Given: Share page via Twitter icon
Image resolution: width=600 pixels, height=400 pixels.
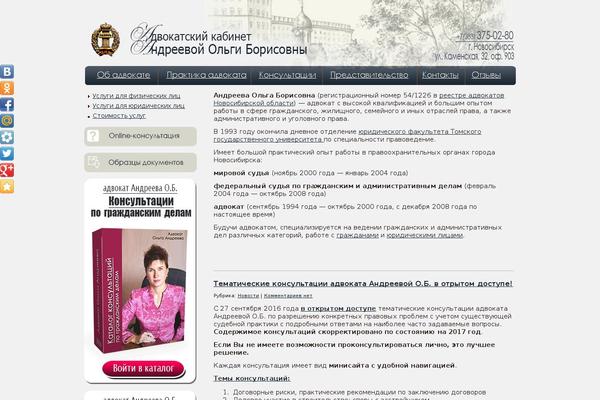Looking at the screenshot, I should coord(7,153).
